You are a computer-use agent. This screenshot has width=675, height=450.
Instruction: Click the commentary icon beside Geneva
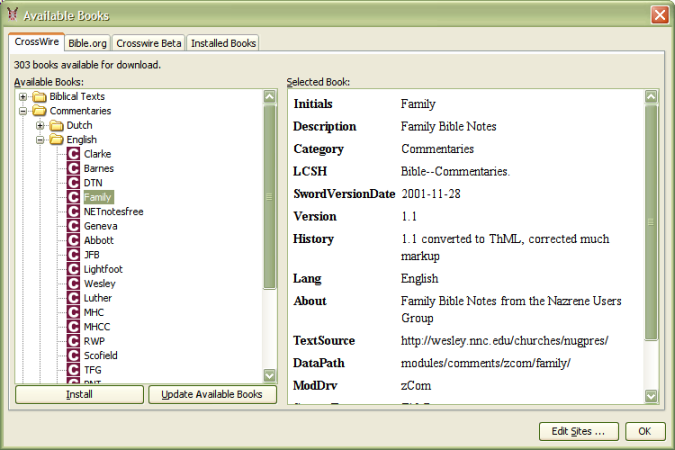pos(73,226)
